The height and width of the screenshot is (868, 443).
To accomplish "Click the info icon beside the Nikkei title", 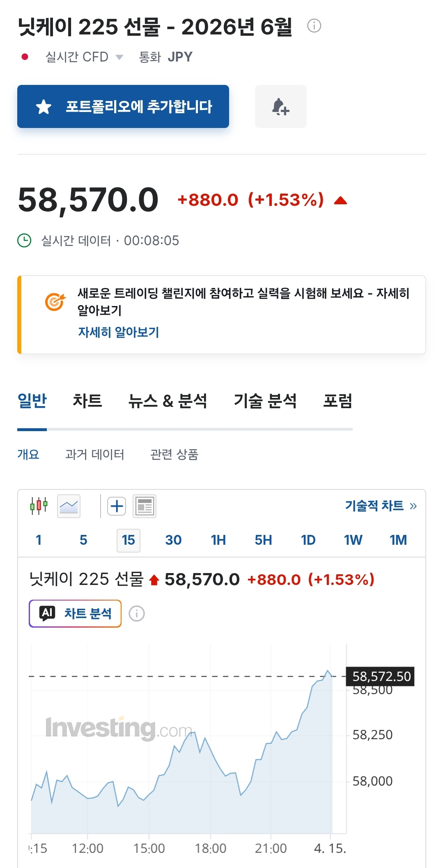I will click(x=314, y=26).
